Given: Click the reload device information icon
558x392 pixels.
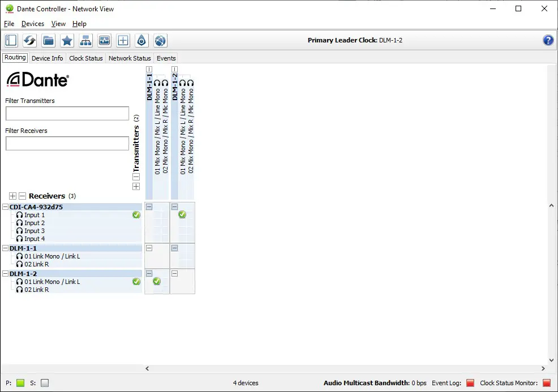Looking at the screenshot, I should (x=29, y=40).
